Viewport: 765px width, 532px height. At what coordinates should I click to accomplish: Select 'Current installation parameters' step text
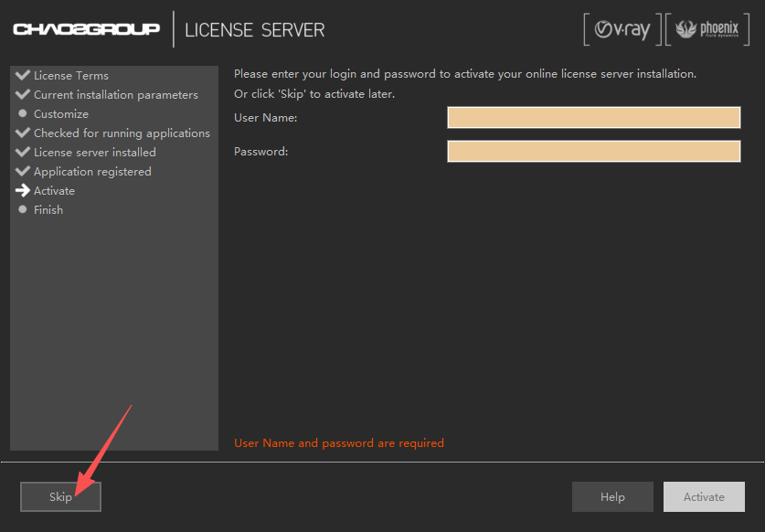tap(116, 95)
